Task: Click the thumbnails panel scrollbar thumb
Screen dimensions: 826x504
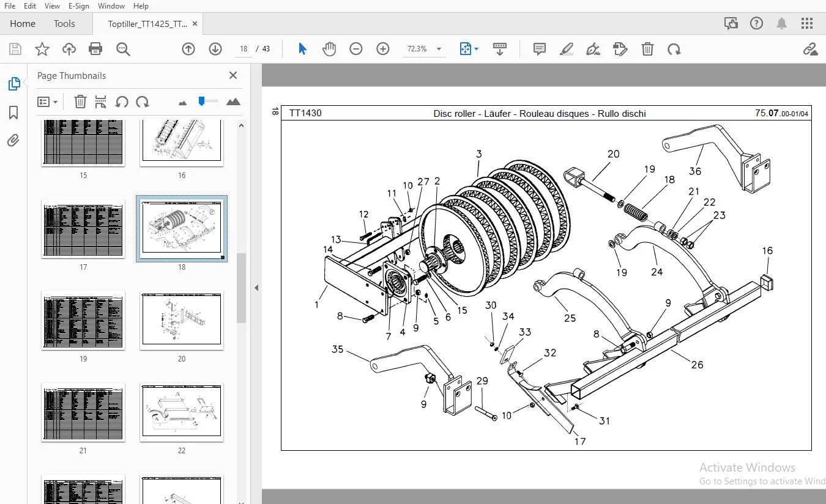Action: pos(241,287)
